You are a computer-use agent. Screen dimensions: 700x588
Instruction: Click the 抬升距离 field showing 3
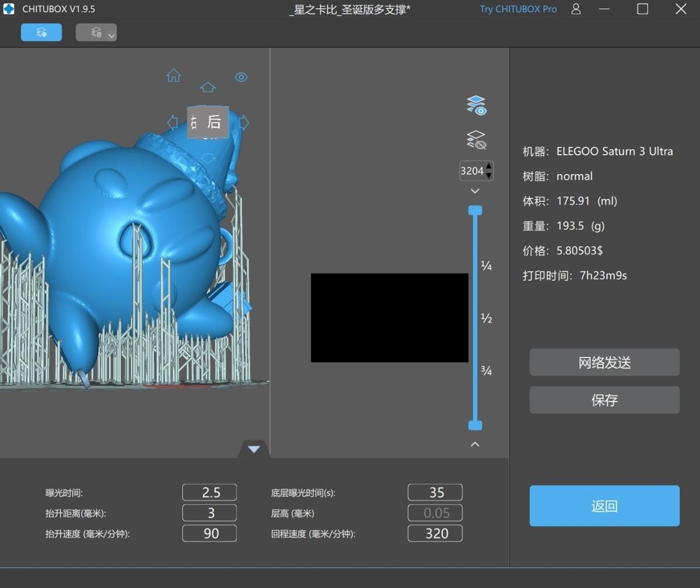point(209,513)
